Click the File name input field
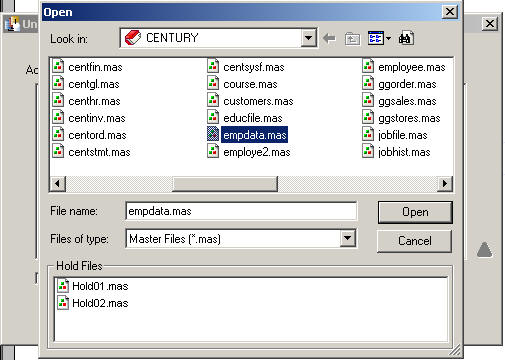Viewport: 505px width, 360px height. pyautogui.click(x=241, y=211)
